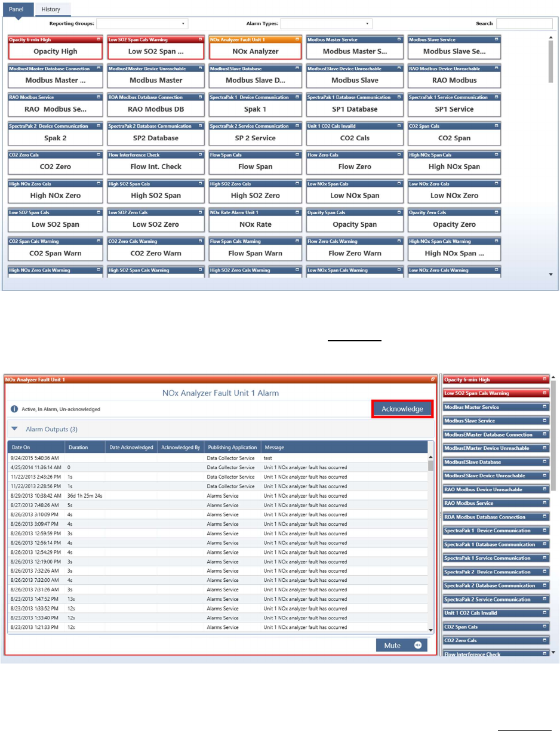Screen dimensions: 560x731
Task: Click minimize icon on High NOx Span Cals Warning tile
Action: pyautogui.click(x=497, y=242)
